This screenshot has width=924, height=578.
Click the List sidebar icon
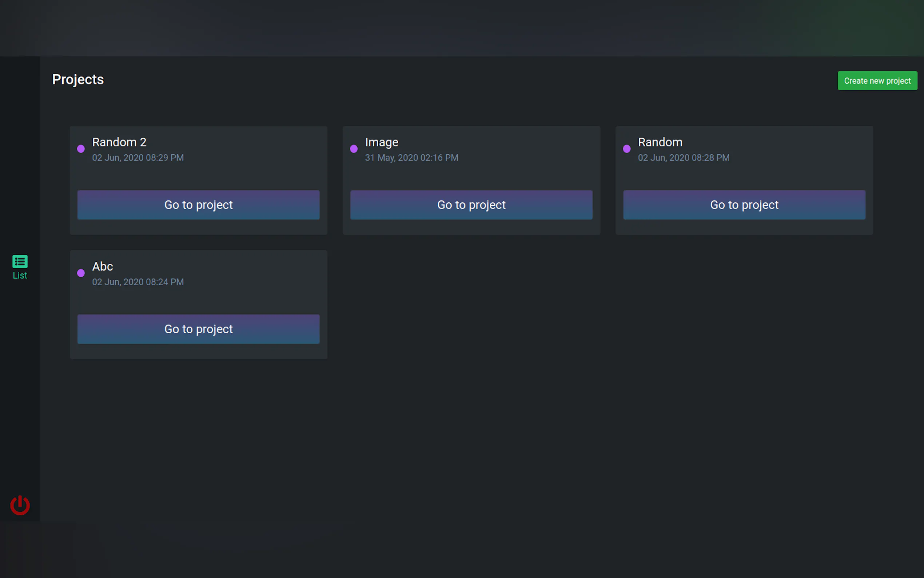[x=20, y=261]
